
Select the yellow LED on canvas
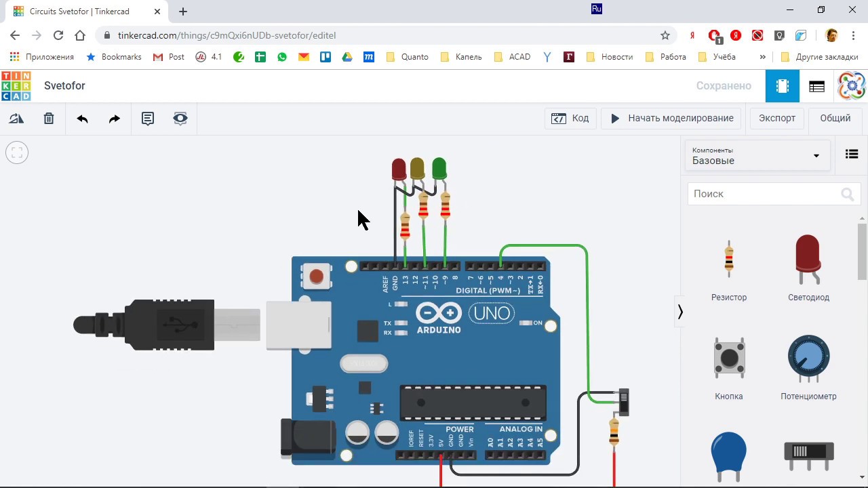click(417, 168)
